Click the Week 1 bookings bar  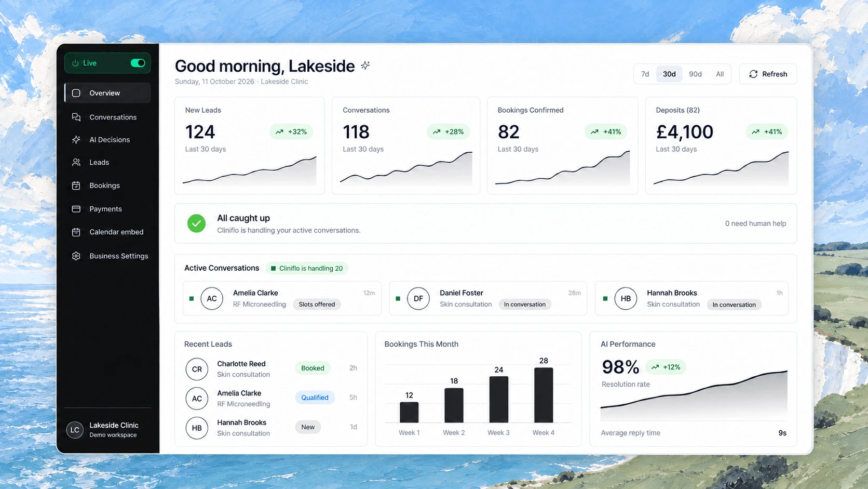click(x=409, y=412)
